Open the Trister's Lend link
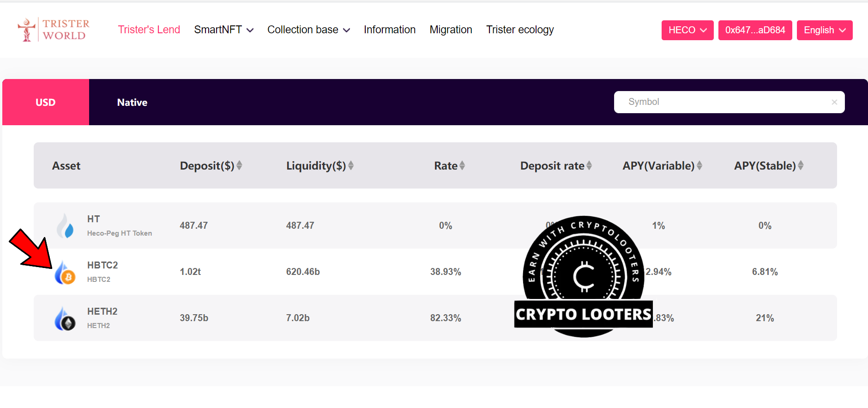868x408 pixels. pos(149,30)
